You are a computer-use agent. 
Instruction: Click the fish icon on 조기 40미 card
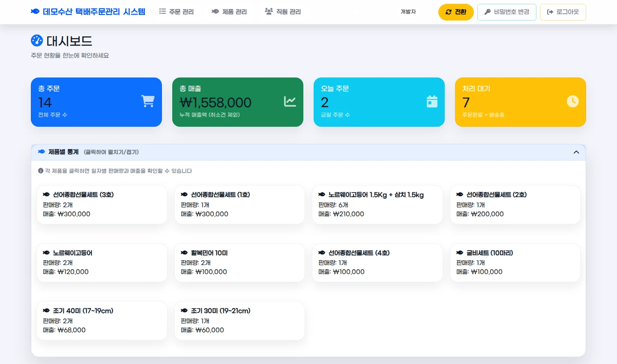(46, 310)
